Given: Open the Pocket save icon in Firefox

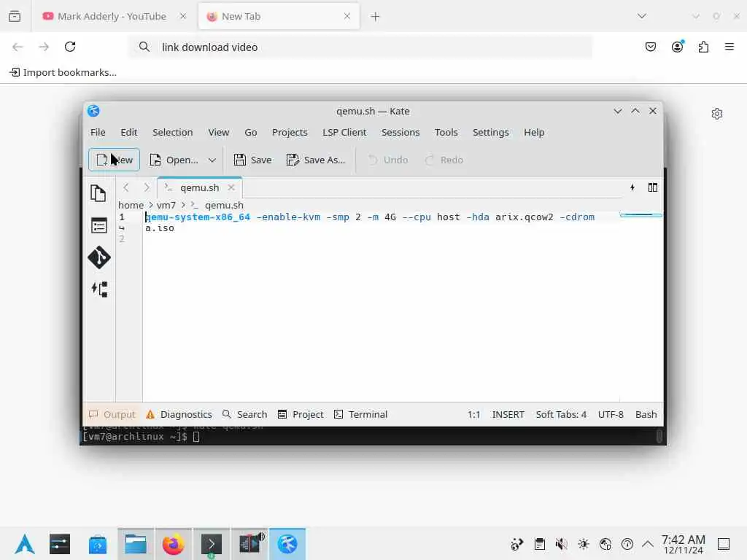Looking at the screenshot, I should pyautogui.click(x=650, y=47).
